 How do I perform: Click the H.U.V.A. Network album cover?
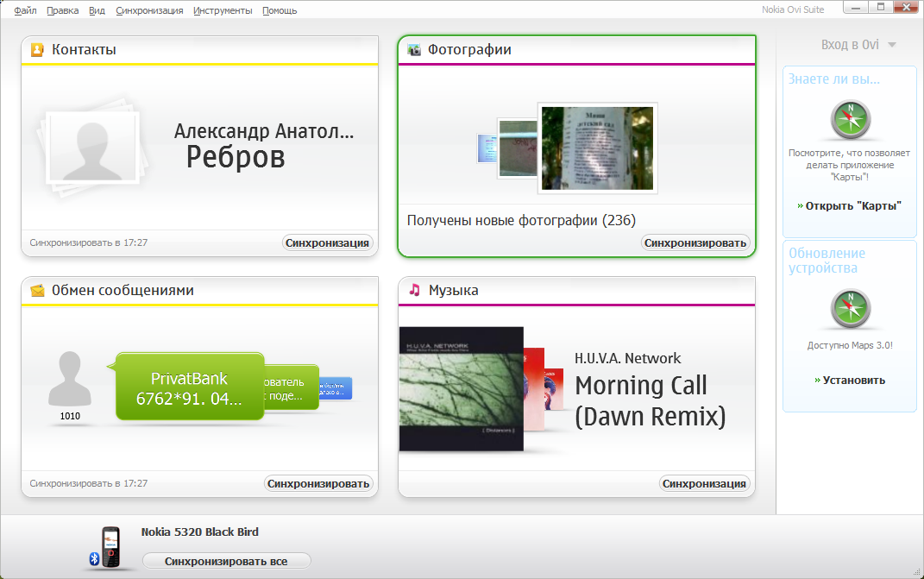click(x=461, y=389)
